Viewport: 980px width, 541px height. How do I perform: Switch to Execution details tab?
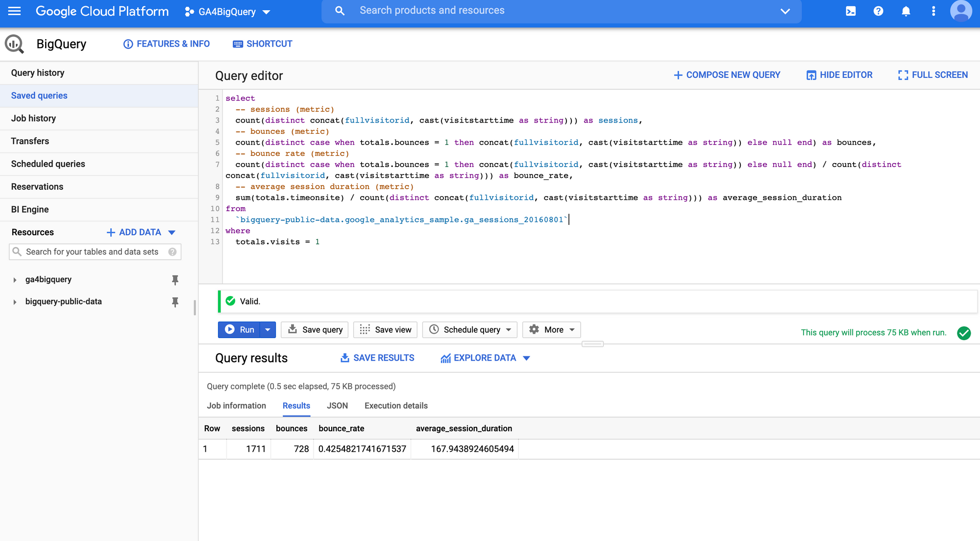(396, 406)
